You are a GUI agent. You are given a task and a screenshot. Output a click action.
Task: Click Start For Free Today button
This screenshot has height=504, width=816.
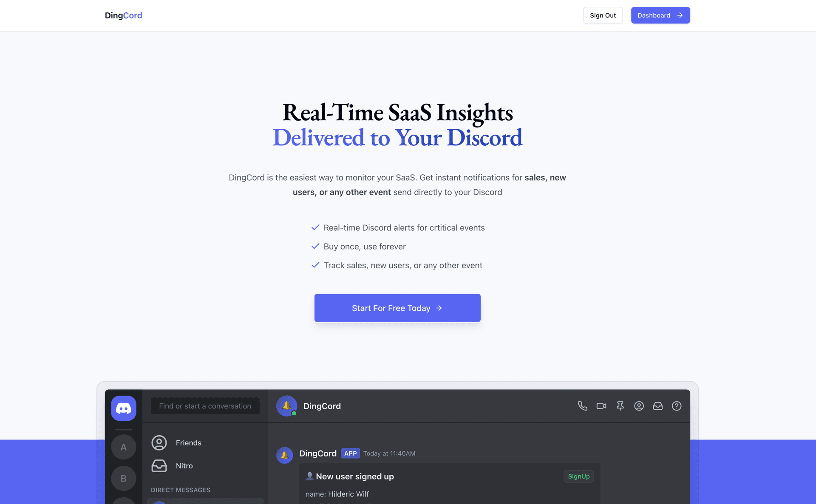[397, 308]
